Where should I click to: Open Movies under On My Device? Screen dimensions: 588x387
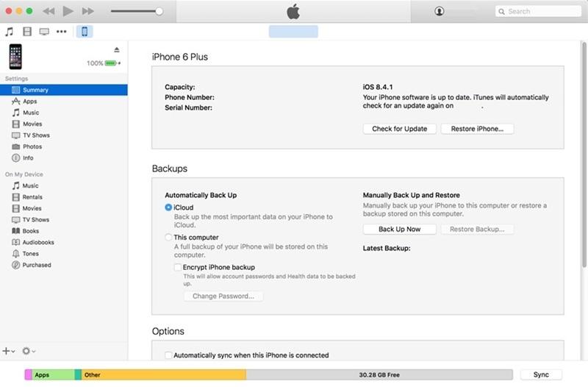click(64, 208)
